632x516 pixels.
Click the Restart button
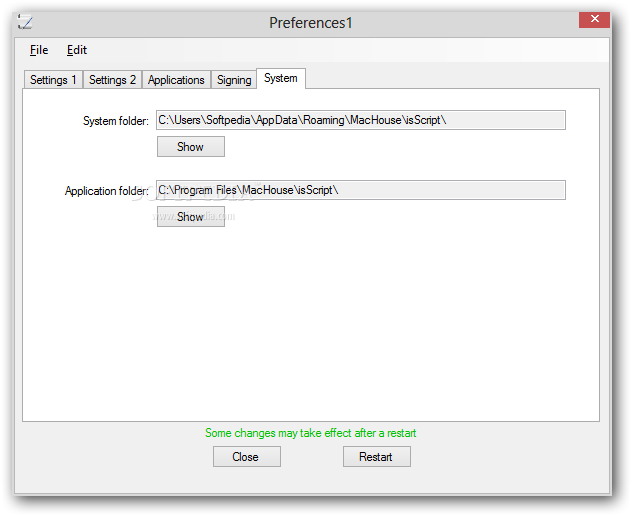click(x=377, y=456)
